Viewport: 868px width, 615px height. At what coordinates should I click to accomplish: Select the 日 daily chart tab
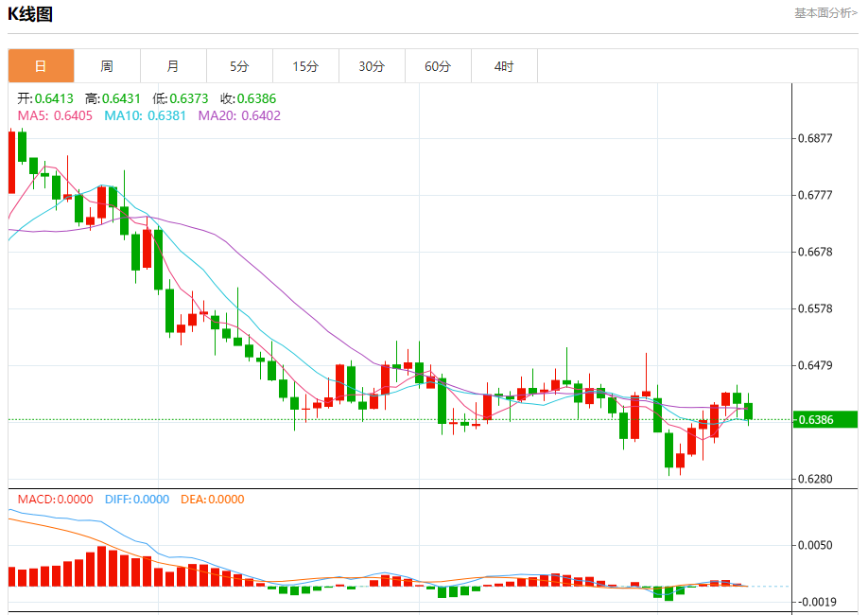[41, 66]
